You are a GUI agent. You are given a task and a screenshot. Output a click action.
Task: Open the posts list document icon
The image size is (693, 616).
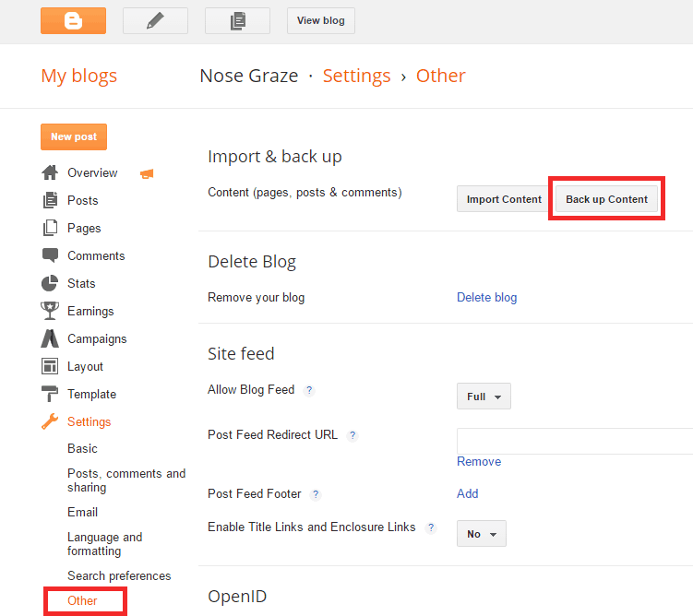click(237, 20)
